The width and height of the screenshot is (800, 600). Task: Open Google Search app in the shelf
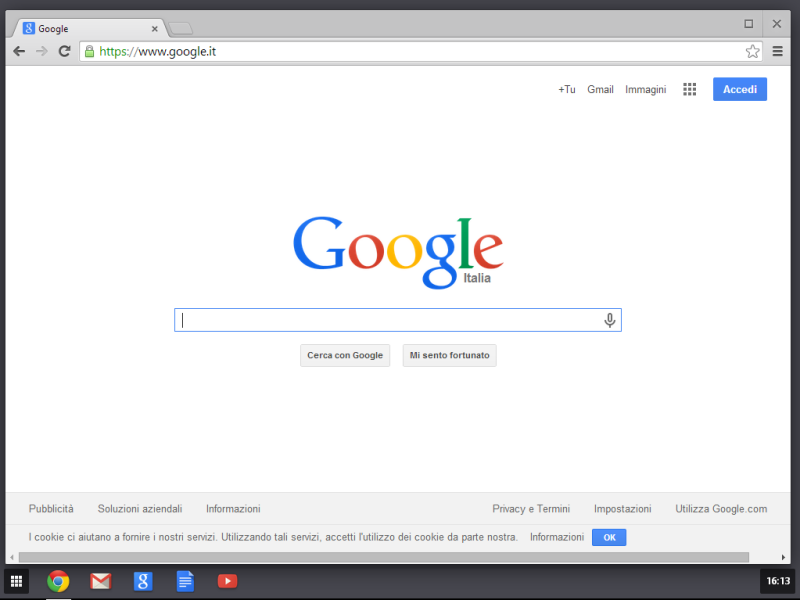143,581
